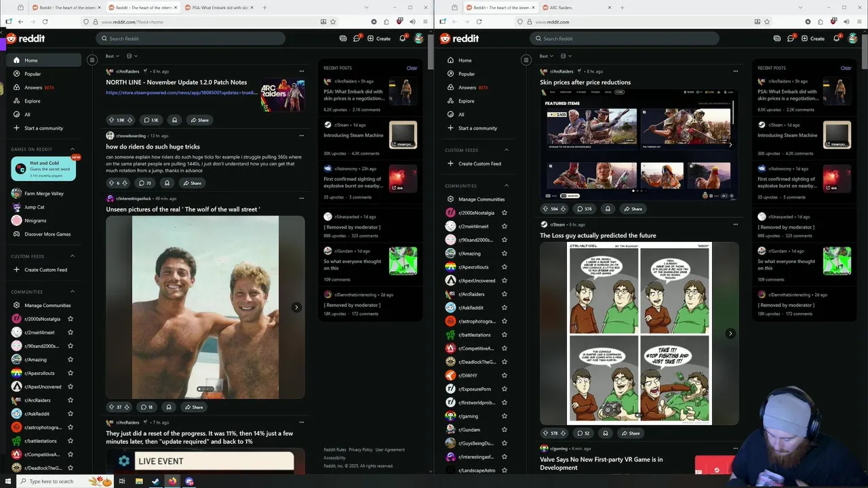Click the Reddit logo in left window
This screenshot has width=868, height=488.
pyautogui.click(x=26, y=39)
